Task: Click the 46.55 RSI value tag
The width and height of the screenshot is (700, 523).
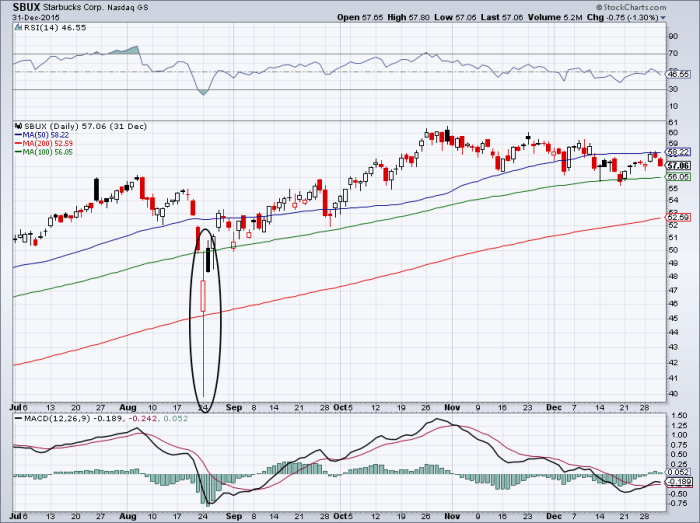Action: click(x=678, y=75)
